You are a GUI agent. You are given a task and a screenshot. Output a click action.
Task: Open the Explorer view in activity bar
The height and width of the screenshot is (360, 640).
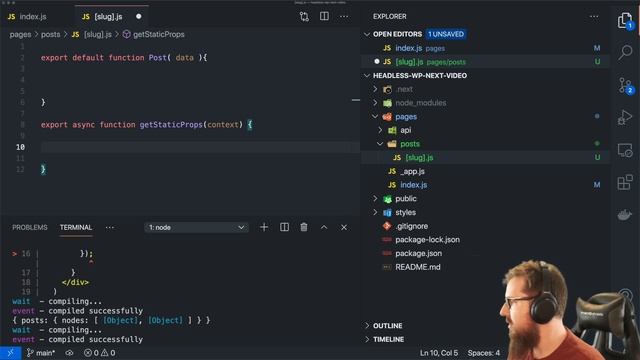pos(624,20)
